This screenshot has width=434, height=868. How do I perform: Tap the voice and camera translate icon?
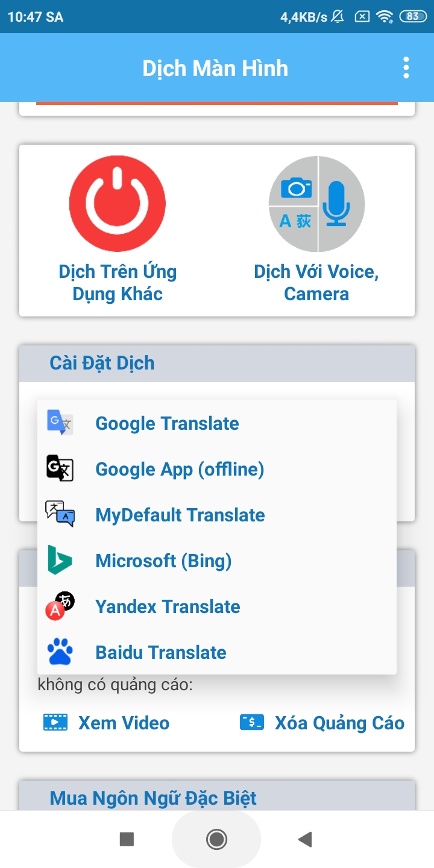point(316,204)
